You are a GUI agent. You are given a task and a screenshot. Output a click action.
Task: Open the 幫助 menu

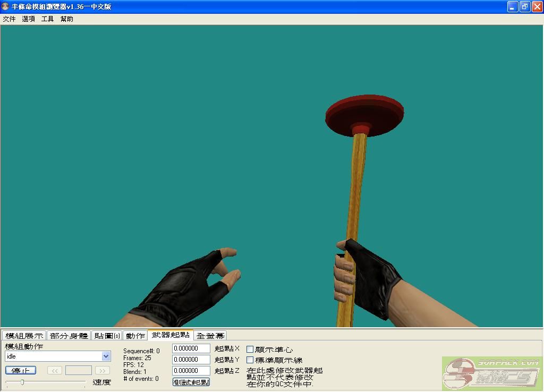(67, 19)
